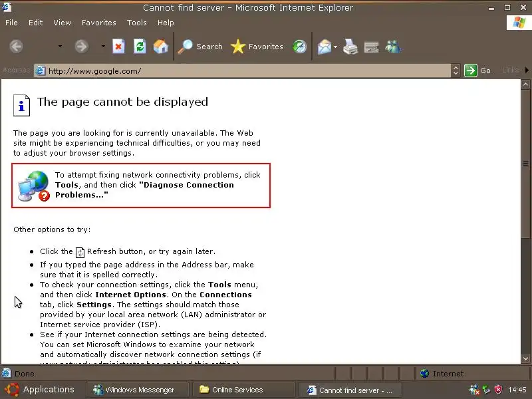
Task: Click the Go button
Action: pos(477,70)
